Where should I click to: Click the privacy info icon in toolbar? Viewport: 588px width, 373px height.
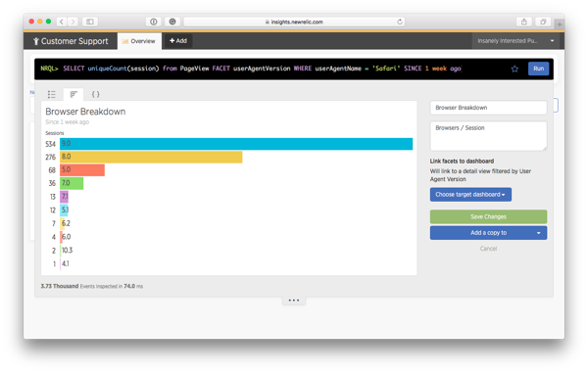pos(154,22)
